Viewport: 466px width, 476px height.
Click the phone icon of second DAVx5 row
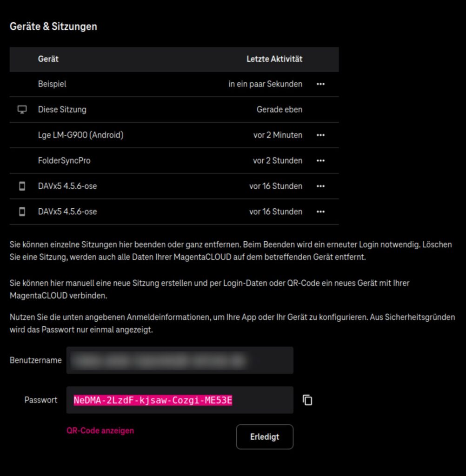[22, 212]
